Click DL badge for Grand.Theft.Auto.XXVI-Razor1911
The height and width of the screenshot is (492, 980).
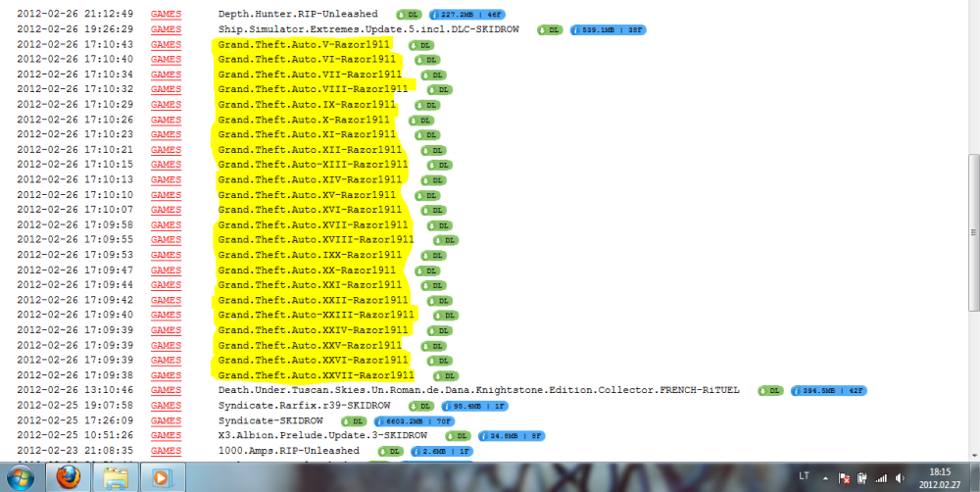(x=440, y=361)
